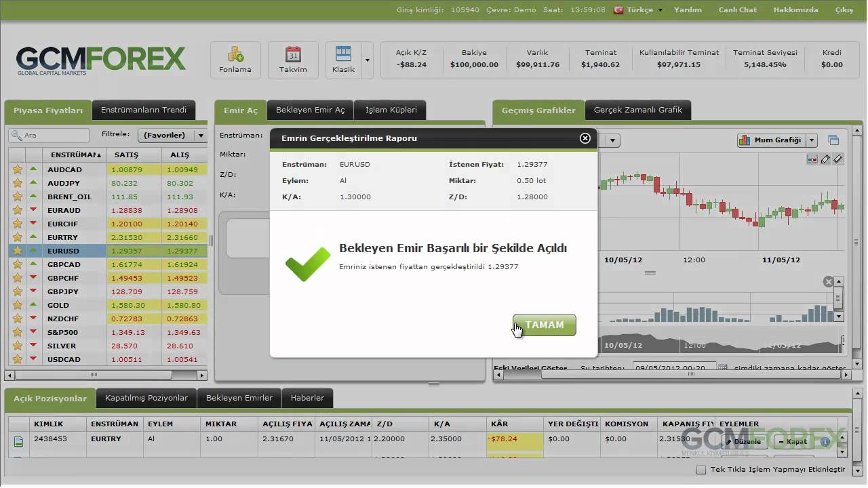The height and width of the screenshot is (488, 868).
Task: Open the Kapatılmış Poziyonlar tab
Action: pos(146,398)
